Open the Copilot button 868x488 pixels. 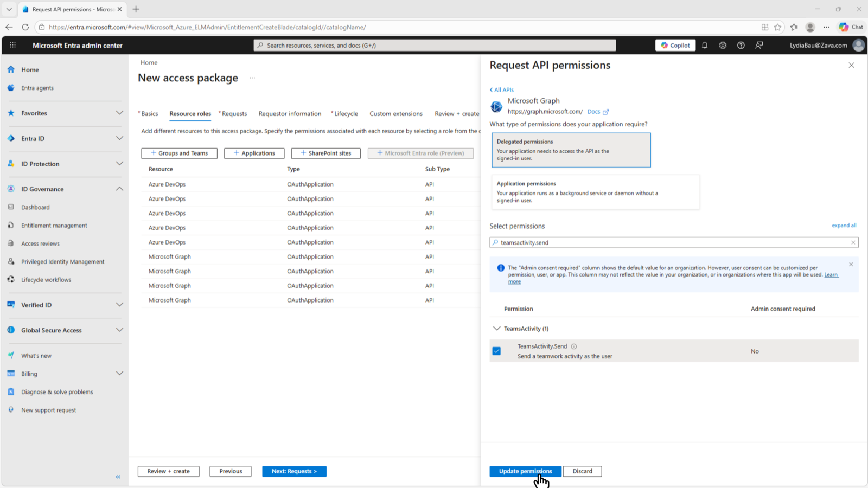tap(675, 46)
